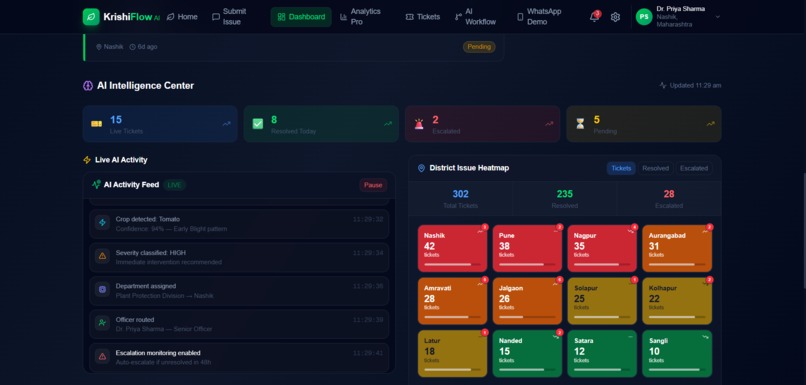Open the notifications bell icon
Image resolution: width=806 pixels, height=385 pixels.
(594, 17)
